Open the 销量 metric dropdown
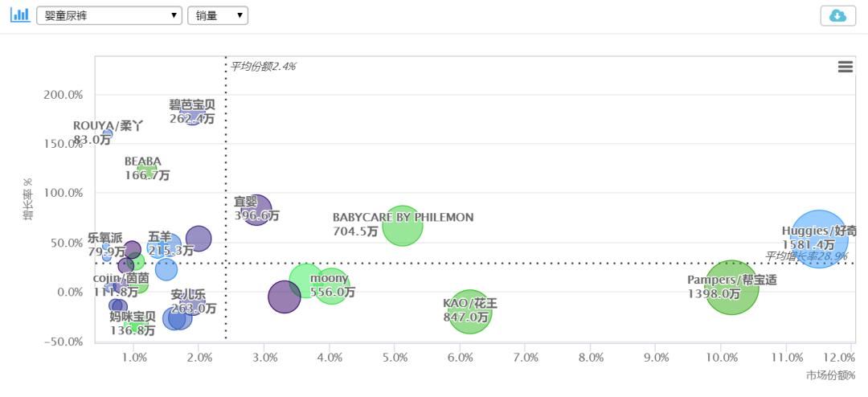The image size is (868, 397). 217,15
